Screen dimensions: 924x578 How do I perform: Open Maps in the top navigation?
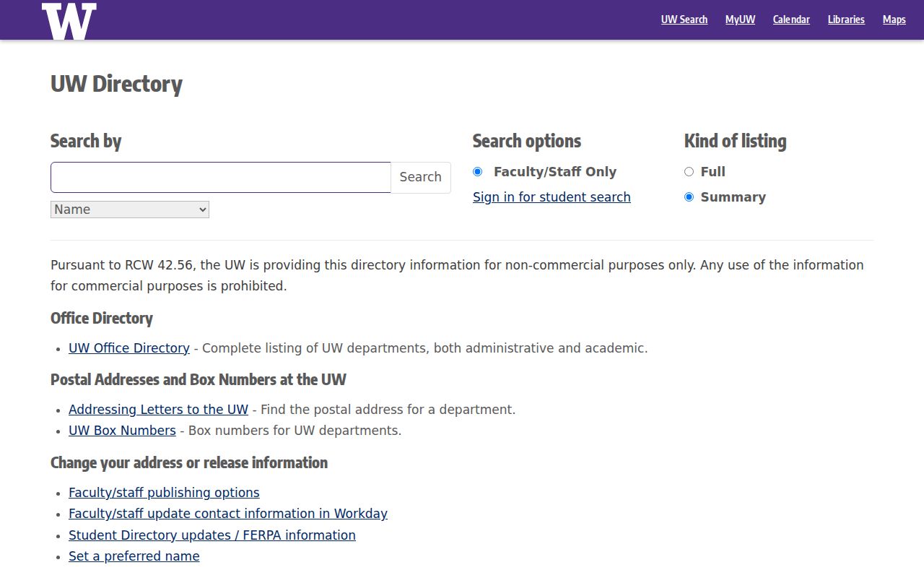tap(894, 20)
